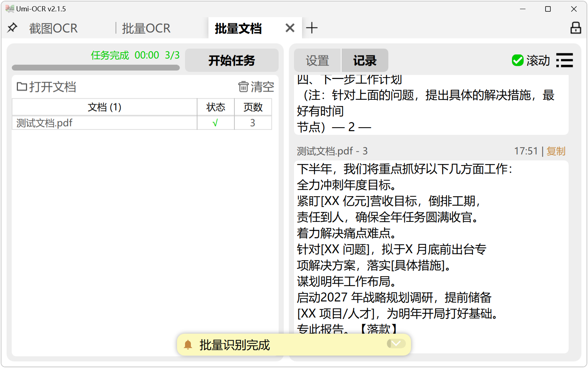
Task: Click the 批量识别完成 notification message
Action: point(235,345)
